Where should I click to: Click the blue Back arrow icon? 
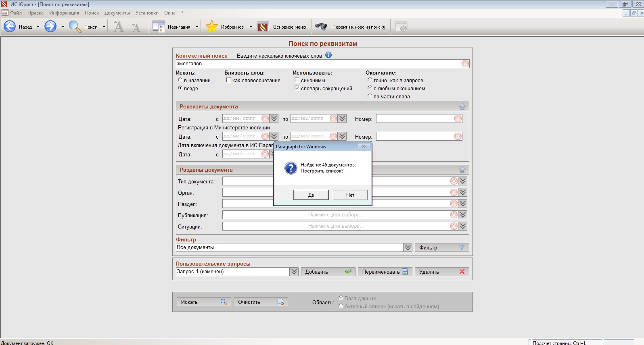tap(10, 27)
